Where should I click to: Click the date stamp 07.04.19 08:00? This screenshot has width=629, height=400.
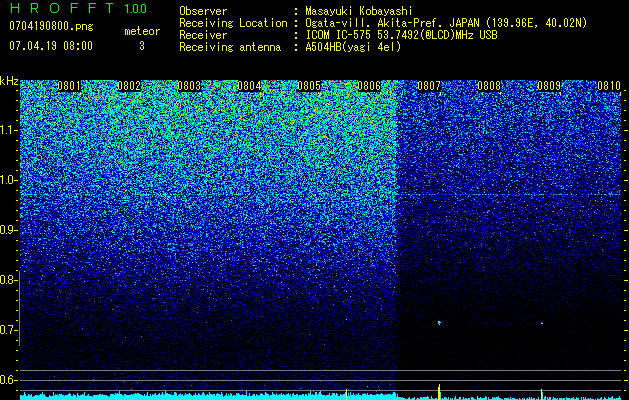tap(51, 46)
